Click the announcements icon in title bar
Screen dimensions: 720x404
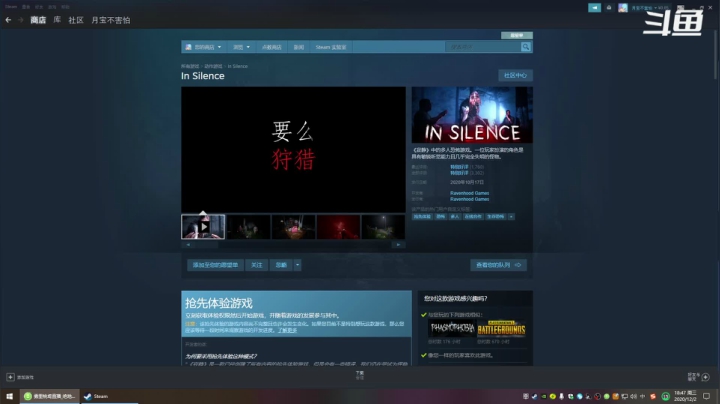(594, 8)
